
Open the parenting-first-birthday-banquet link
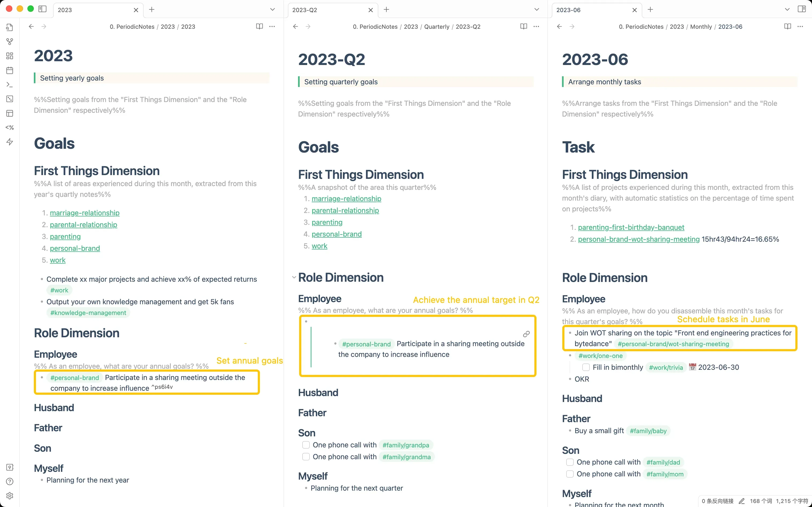pyautogui.click(x=631, y=227)
